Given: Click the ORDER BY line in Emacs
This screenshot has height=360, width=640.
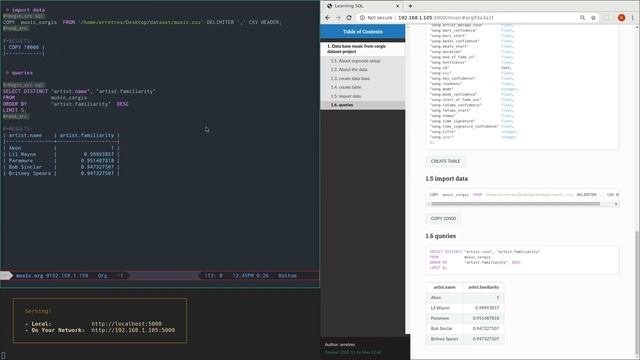Looking at the screenshot, I should [65, 104].
